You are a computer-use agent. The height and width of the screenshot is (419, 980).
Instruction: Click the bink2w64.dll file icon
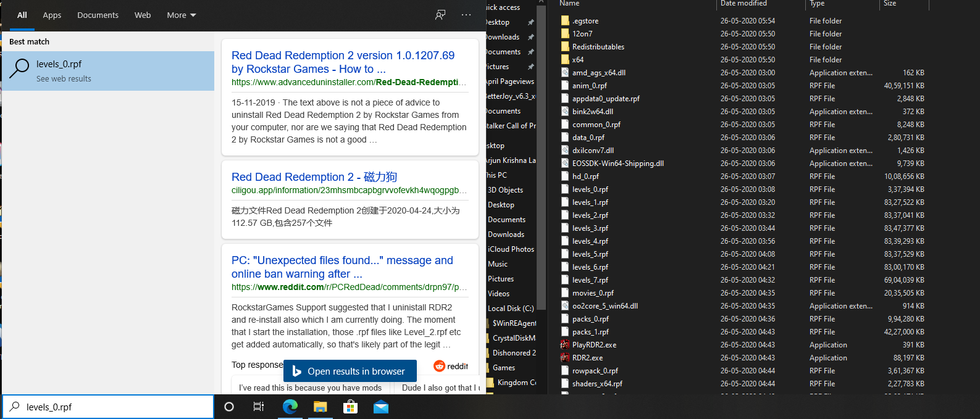click(x=564, y=111)
